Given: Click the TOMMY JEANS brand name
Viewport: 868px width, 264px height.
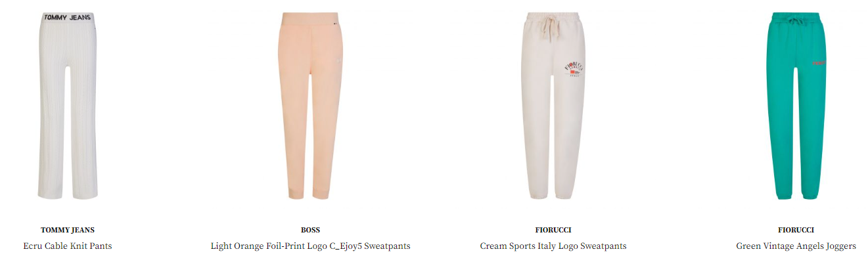Looking at the screenshot, I should [x=68, y=230].
